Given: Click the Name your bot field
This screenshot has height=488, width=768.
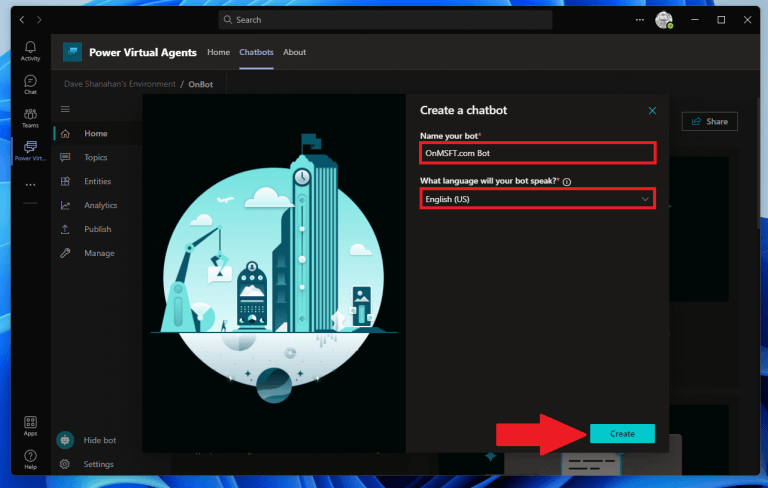Looking at the screenshot, I should [538, 153].
